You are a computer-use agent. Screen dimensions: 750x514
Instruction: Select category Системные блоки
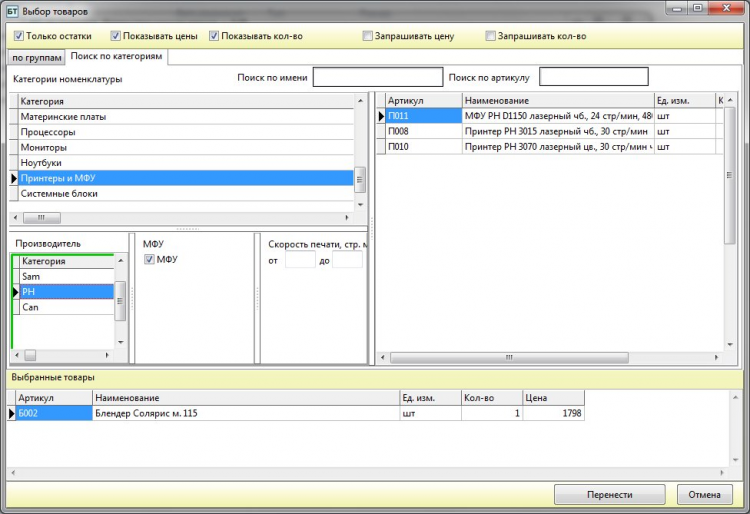186,193
